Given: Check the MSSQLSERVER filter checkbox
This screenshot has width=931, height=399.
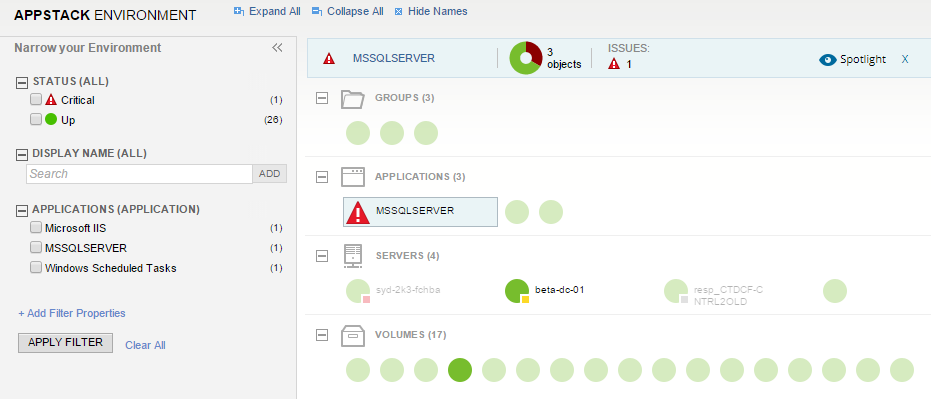Looking at the screenshot, I should [x=36, y=248].
